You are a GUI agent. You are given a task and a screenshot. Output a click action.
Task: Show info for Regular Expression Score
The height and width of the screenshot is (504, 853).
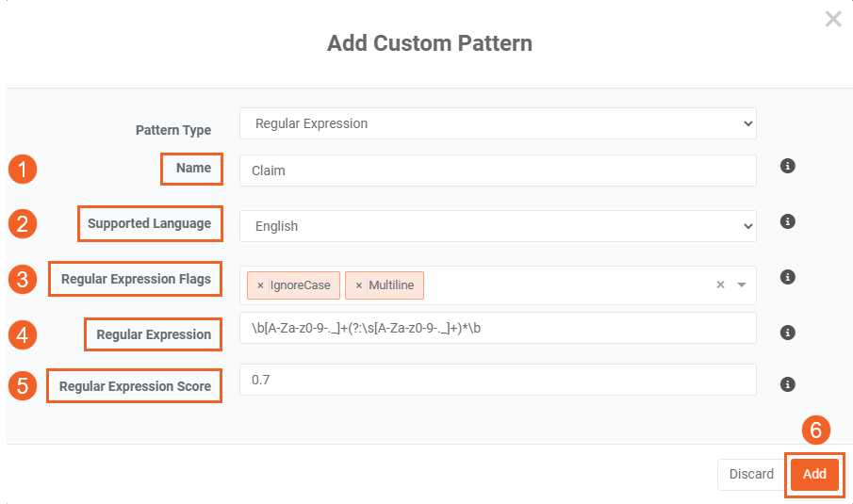click(788, 384)
